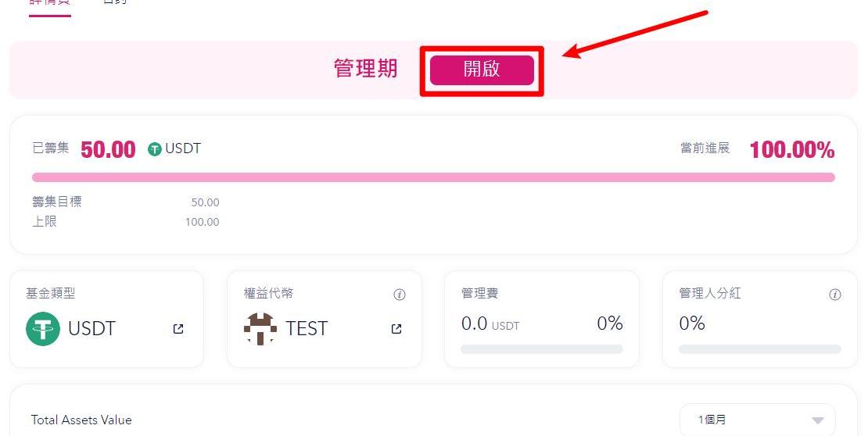Click the 開啟 button for 管理期
Image resolution: width=868 pixels, height=436 pixels.
[482, 70]
